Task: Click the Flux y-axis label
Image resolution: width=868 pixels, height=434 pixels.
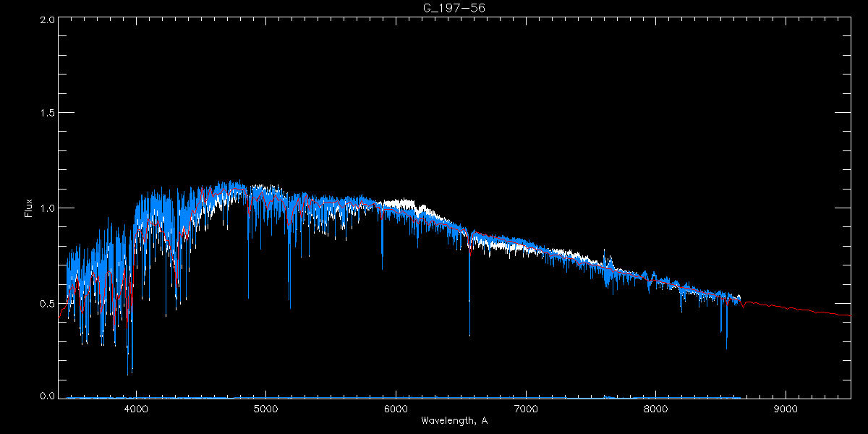Action: 29,208
